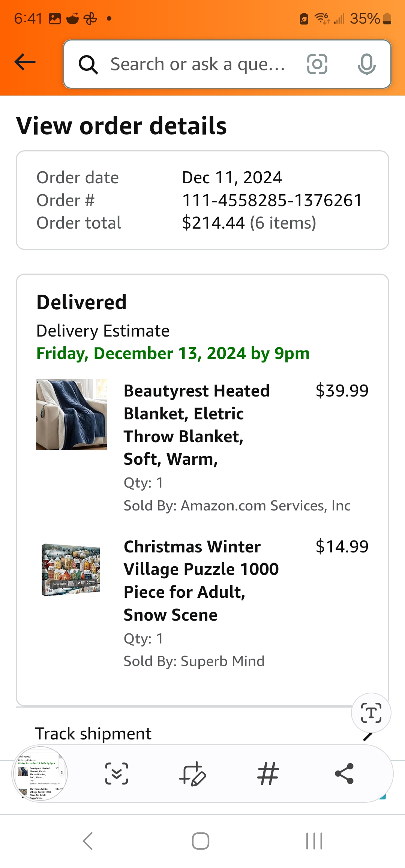
Task: Open the crop and draw edit tool
Action: tap(192, 774)
